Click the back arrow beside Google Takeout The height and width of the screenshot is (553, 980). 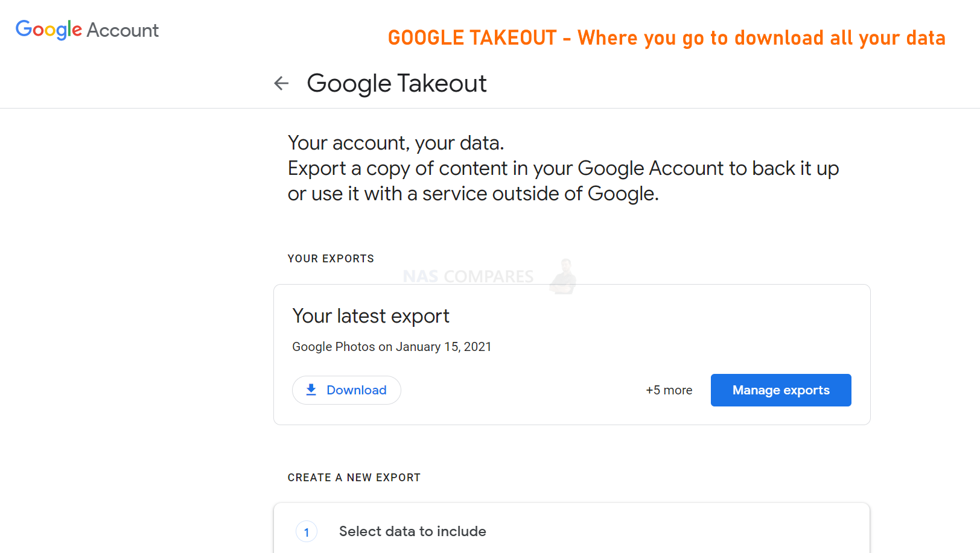click(281, 83)
